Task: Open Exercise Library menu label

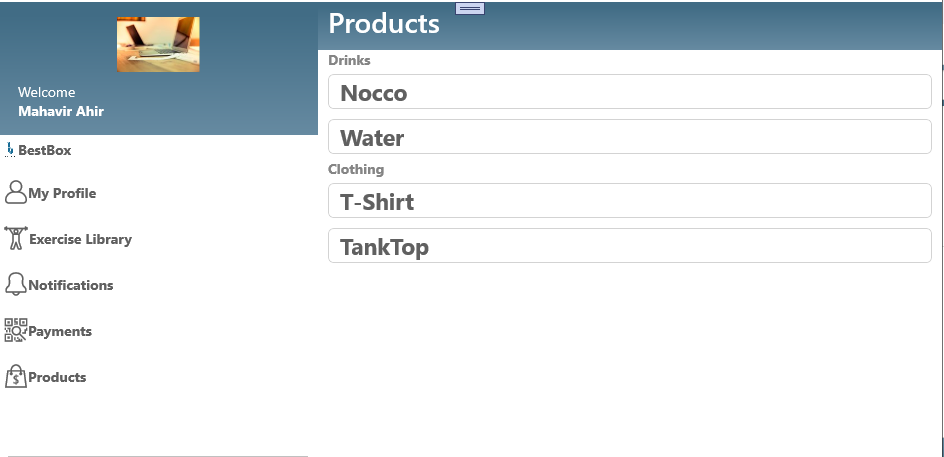Action: 80,239
